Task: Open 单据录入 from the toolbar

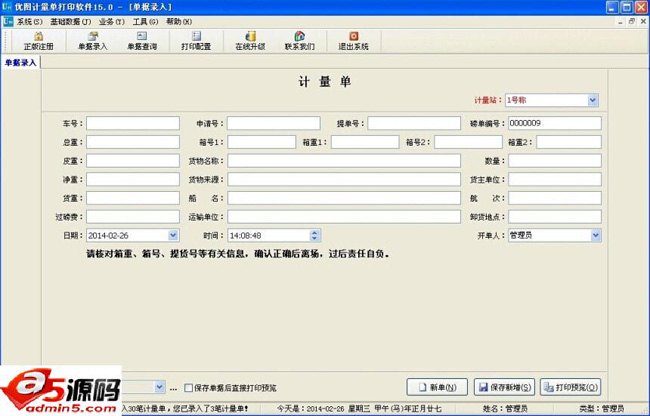Action: pos(93,41)
